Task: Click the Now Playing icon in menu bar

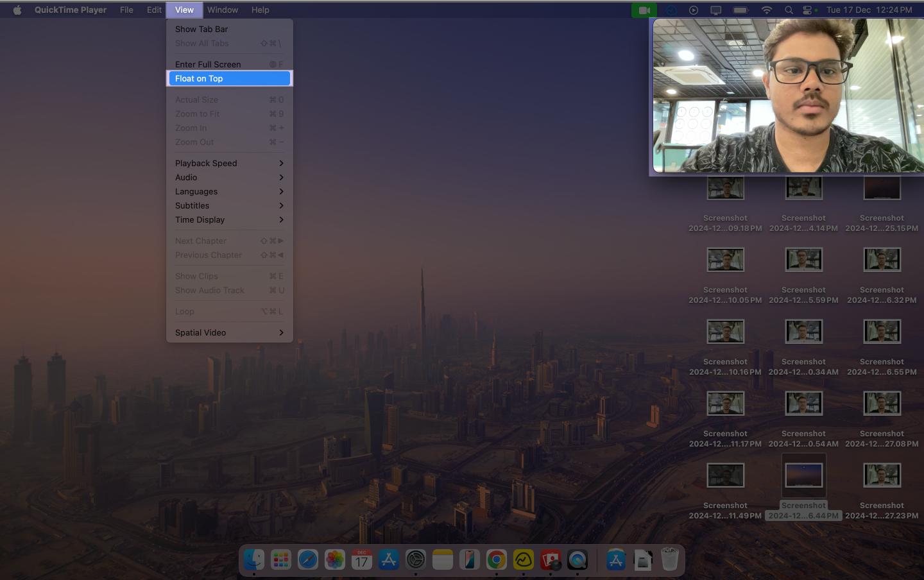Action: point(694,10)
